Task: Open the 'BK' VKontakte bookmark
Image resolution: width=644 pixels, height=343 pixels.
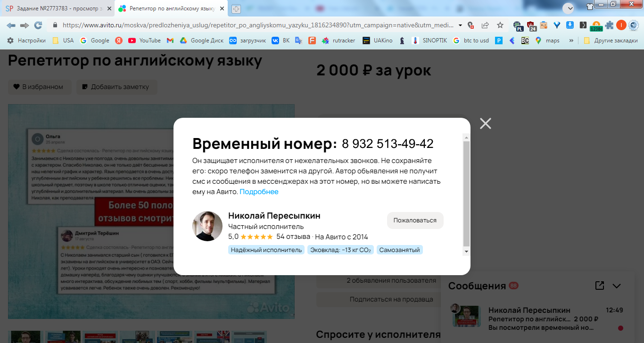Action: 281,41
